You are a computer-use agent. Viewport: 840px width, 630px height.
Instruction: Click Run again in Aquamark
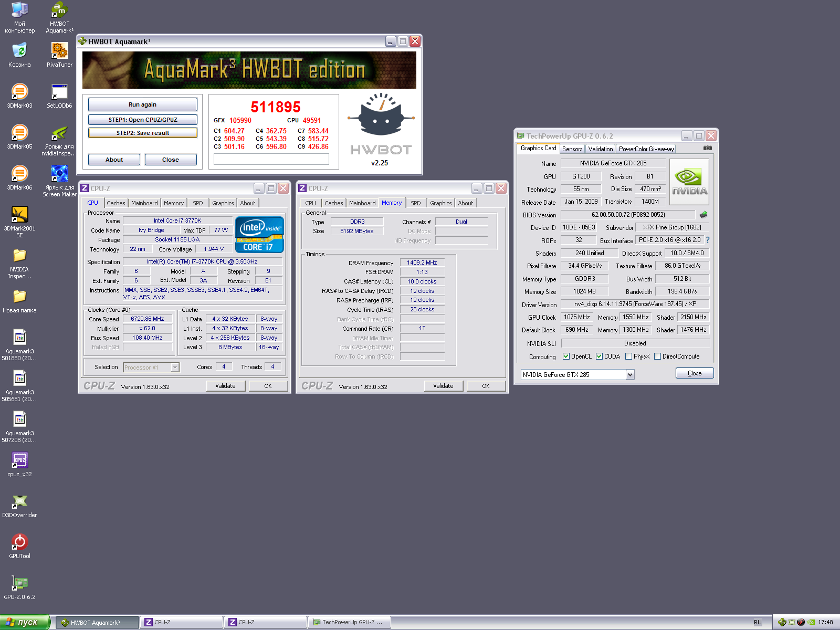click(143, 104)
